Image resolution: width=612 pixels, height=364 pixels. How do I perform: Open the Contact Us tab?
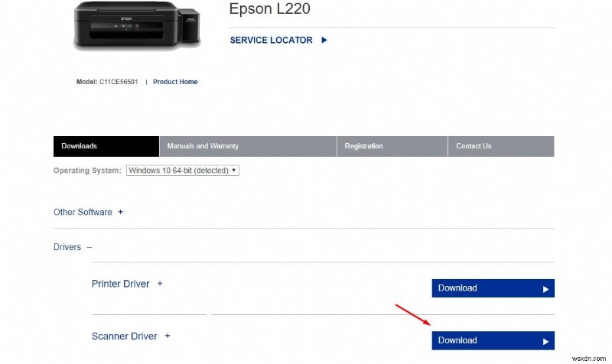(x=501, y=146)
